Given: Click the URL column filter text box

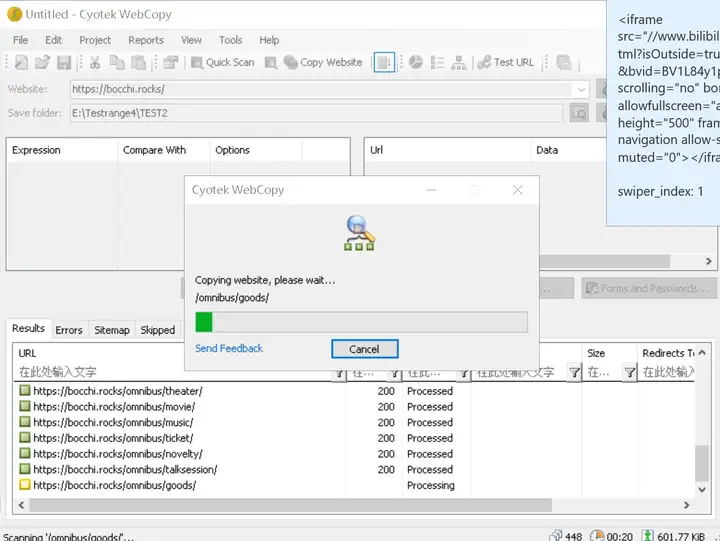Looking at the screenshot, I should tap(174, 372).
